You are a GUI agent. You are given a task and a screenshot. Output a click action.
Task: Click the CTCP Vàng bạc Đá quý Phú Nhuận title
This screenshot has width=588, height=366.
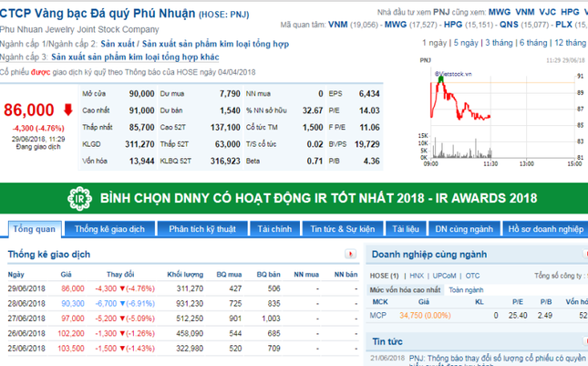pos(98,14)
